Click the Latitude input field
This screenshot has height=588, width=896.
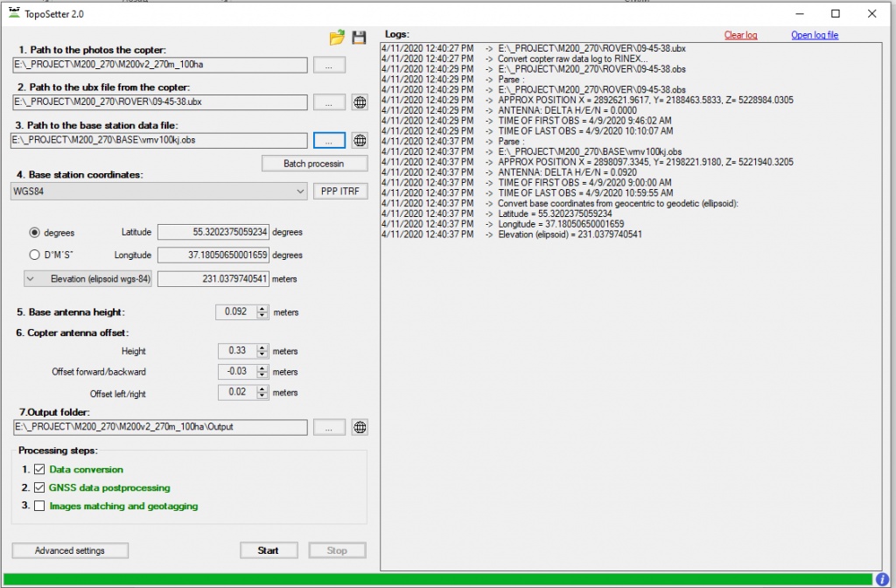point(213,233)
